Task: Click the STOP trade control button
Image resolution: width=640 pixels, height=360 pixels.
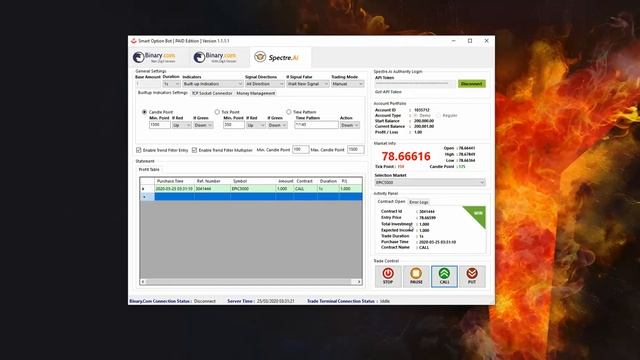Action: coord(388,276)
